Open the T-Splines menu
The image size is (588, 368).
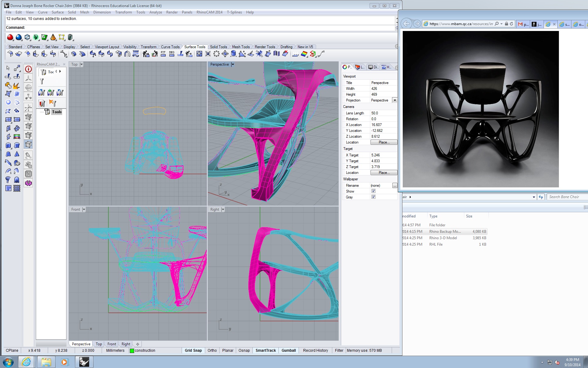(x=234, y=12)
